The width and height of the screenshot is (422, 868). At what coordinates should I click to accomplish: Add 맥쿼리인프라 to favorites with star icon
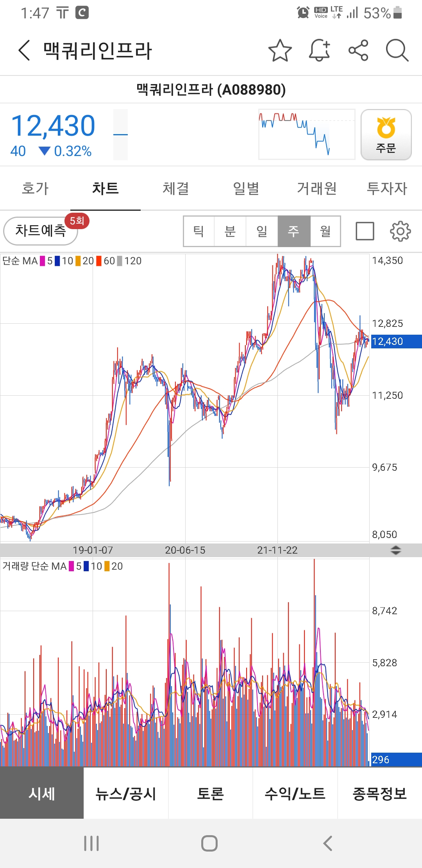[x=280, y=50]
